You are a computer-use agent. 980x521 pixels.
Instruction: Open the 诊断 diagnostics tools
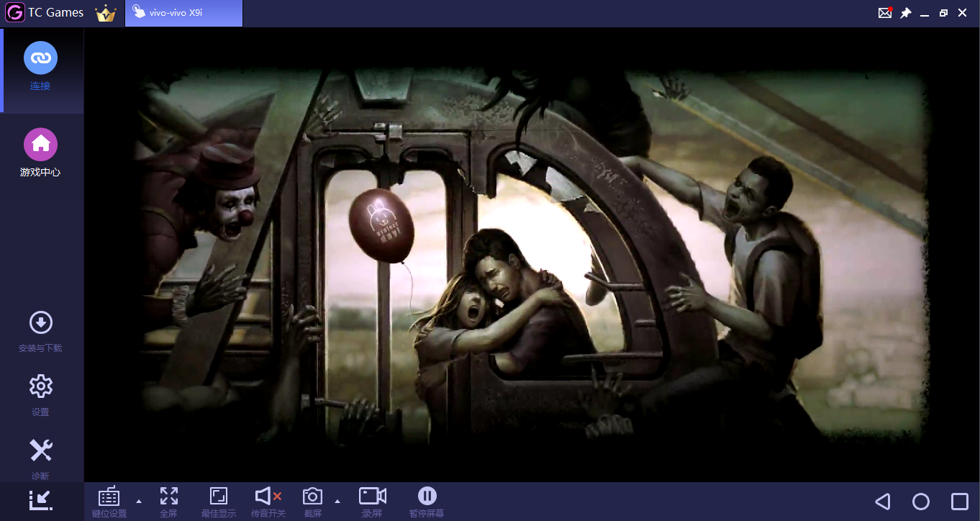(x=41, y=459)
